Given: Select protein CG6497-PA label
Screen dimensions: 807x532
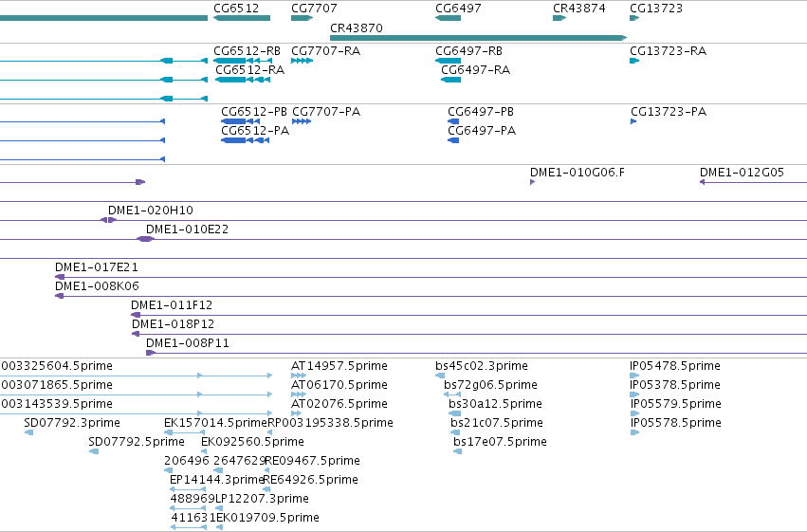Looking at the screenshot, I should [482, 131].
